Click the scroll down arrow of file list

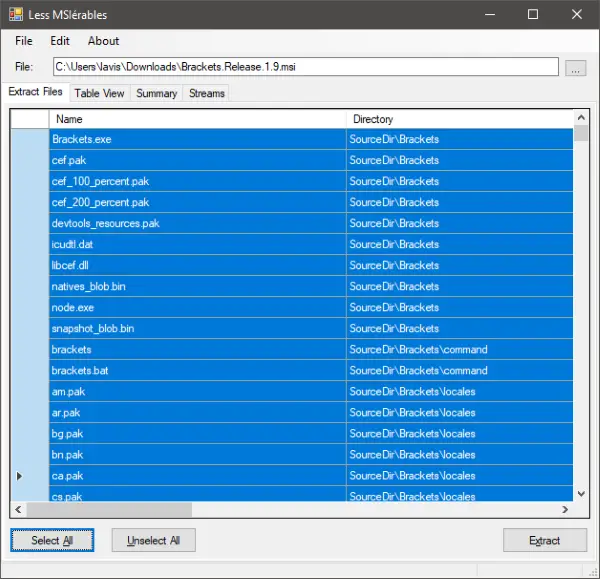[x=581, y=493]
